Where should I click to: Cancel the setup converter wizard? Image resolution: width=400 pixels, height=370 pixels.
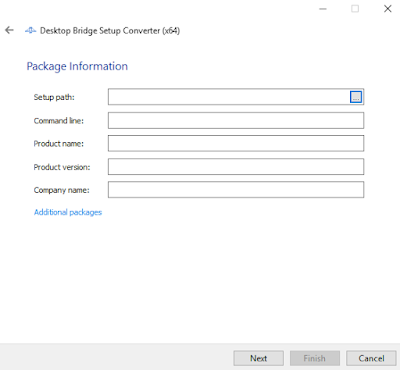(x=371, y=358)
